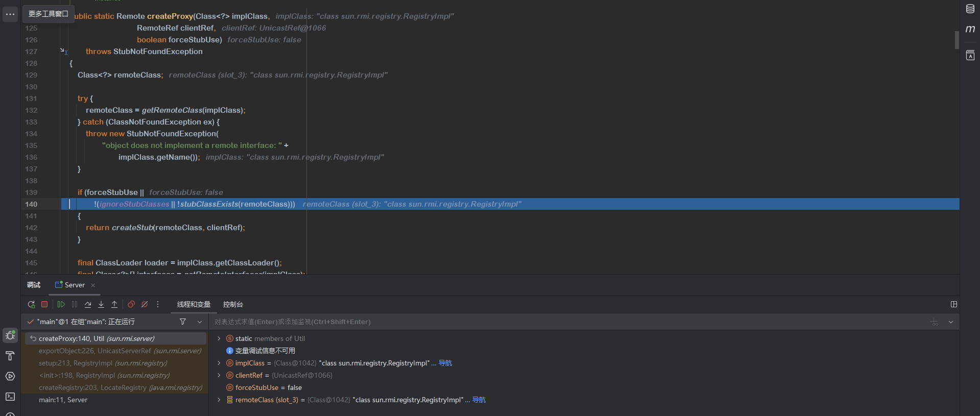Open the View Breakpoints dialog

click(131, 304)
